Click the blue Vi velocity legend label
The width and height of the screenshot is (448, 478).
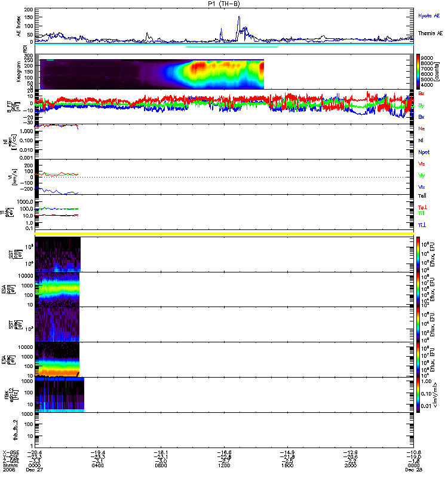(x=421, y=187)
